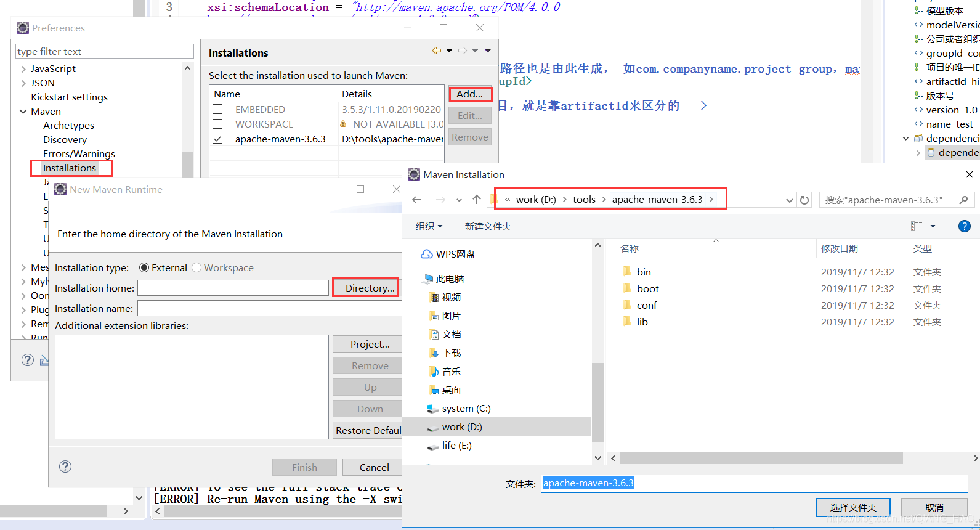Click help icon at Preferences bottom left
This screenshot has height=530, width=980.
[x=28, y=360]
